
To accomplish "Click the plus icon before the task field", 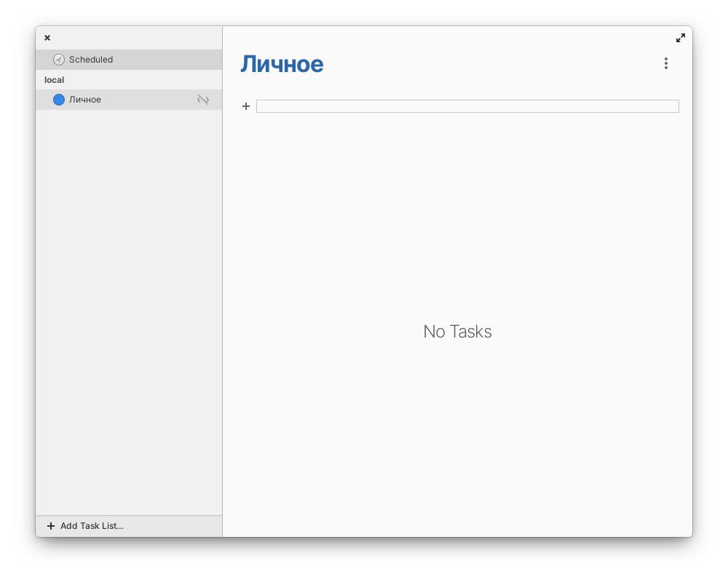I will [x=246, y=106].
